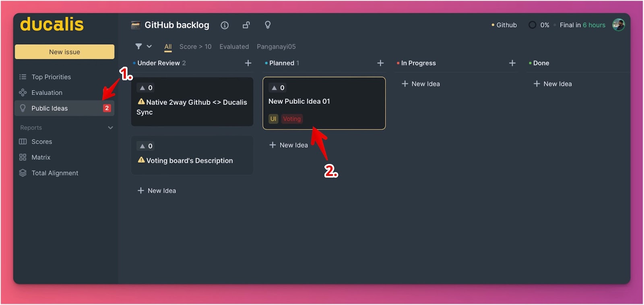
Task: Upvote Voting board's Description card
Action: 146,146
